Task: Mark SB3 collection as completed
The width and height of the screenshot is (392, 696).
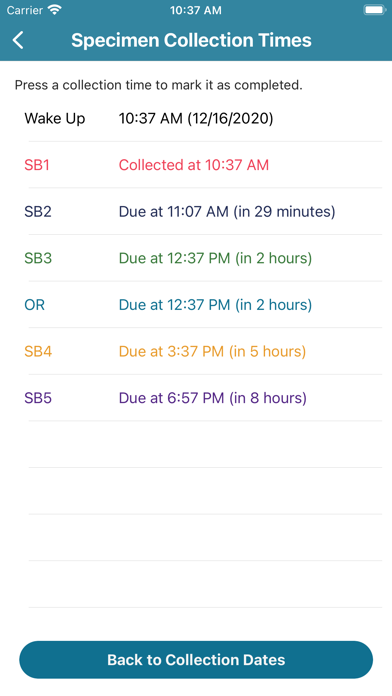Action: click(196, 258)
